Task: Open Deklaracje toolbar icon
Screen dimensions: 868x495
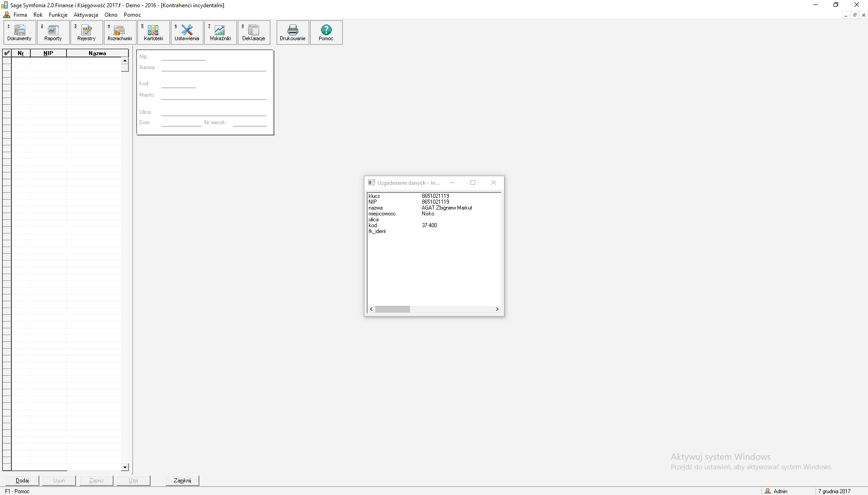Action: point(254,32)
